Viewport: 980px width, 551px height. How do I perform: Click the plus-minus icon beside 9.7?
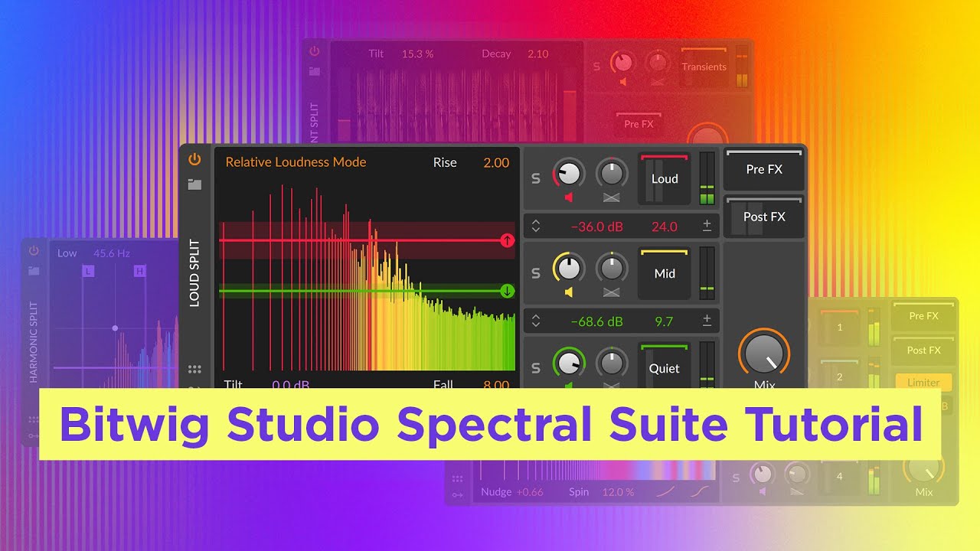707,321
